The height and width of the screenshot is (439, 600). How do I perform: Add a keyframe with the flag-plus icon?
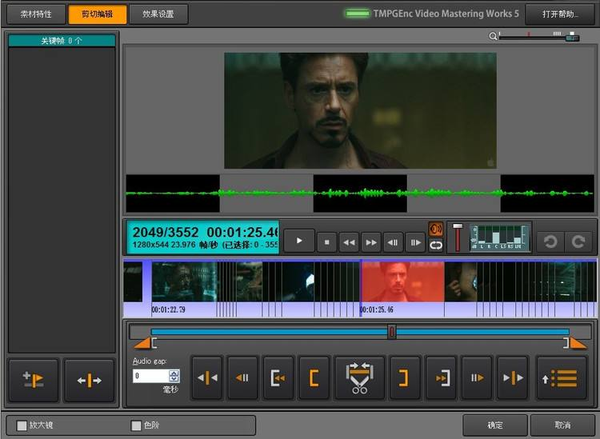tap(33, 380)
